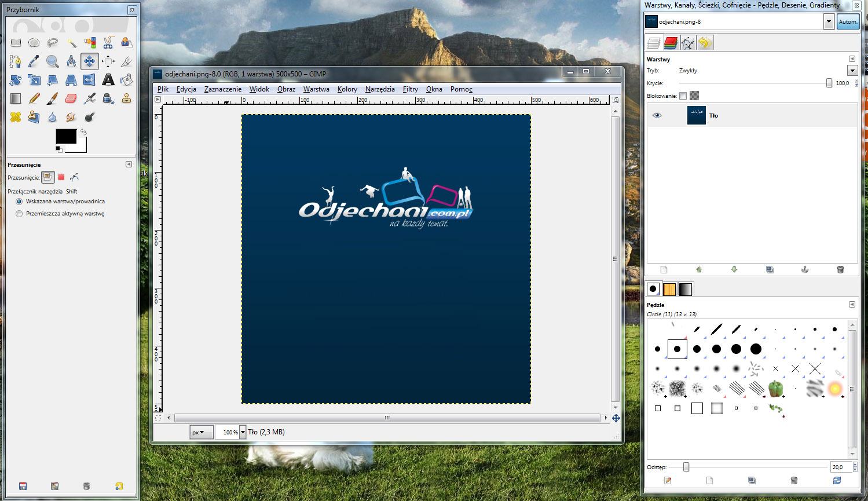Image resolution: width=868 pixels, height=501 pixels.
Task: Adjust the Odstęp spacing spinner arrows
Action: pyautogui.click(x=855, y=467)
